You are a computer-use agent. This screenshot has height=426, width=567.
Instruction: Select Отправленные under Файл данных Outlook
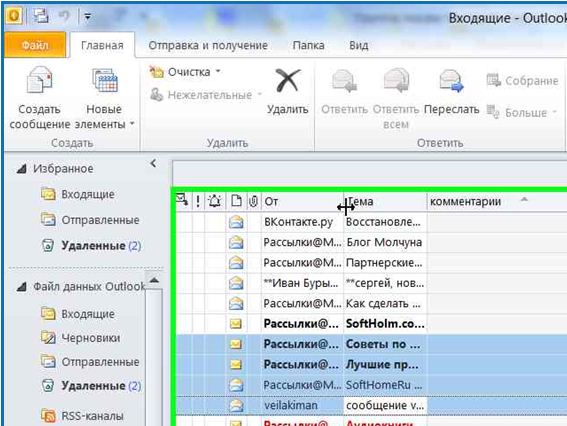90,362
